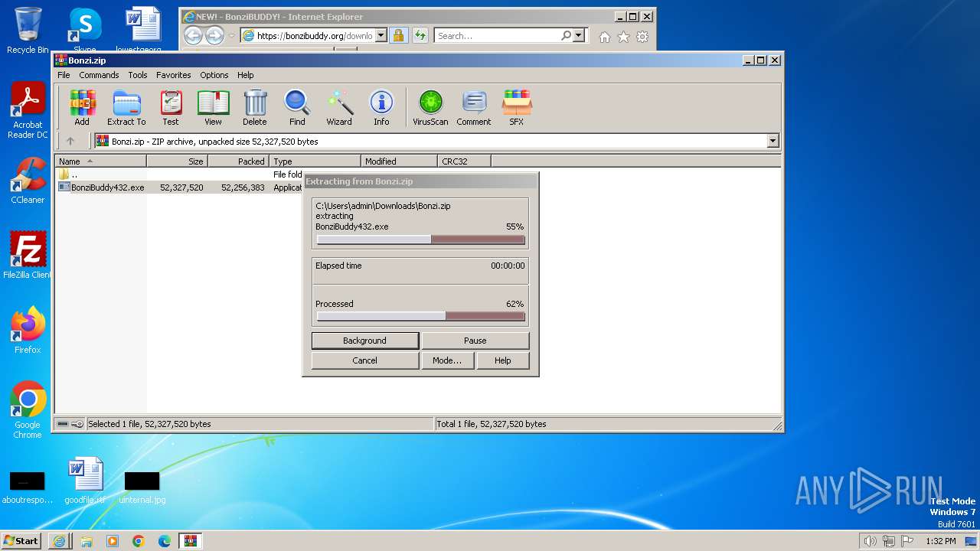Expand the IE address bar dropdown
The width and height of the screenshot is (980, 551).
click(x=381, y=36)
